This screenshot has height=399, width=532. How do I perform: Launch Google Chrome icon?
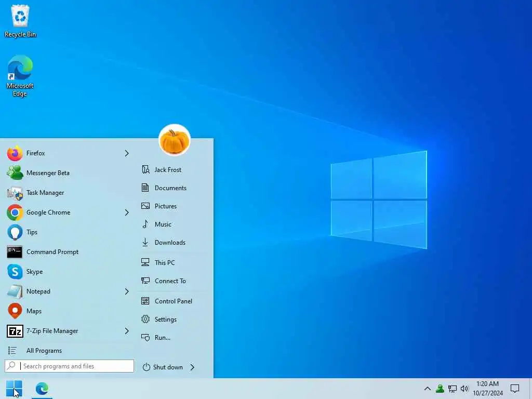point(15,212)
